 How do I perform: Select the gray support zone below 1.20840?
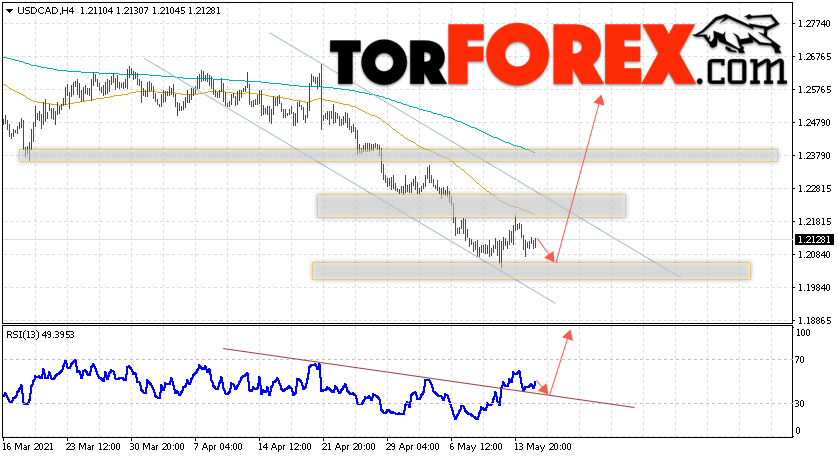click(531, 271)
